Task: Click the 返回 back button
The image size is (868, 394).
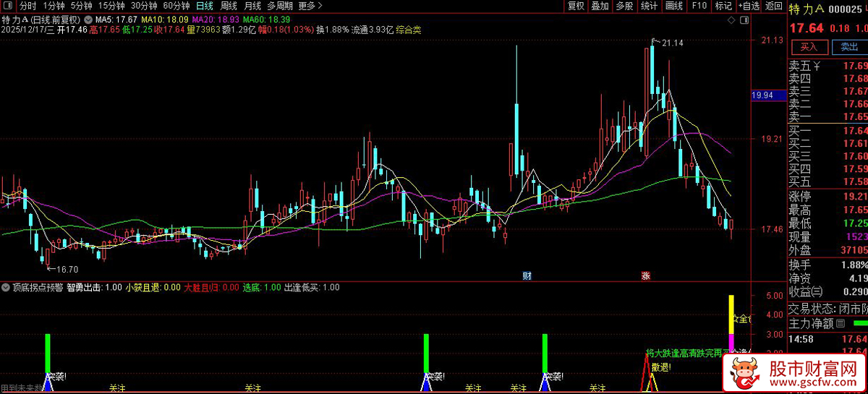Action: (773, 6)
